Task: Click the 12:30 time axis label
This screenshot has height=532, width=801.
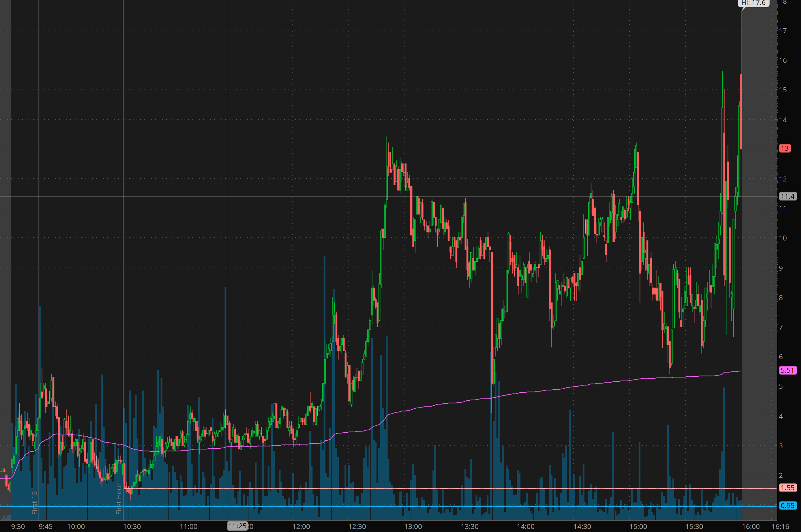Action: coord(357,526)
